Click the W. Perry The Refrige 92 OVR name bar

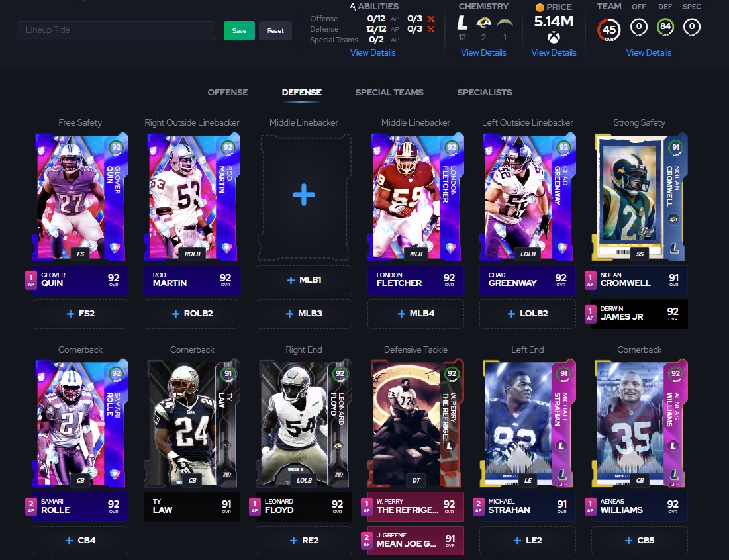coord(416,506)
